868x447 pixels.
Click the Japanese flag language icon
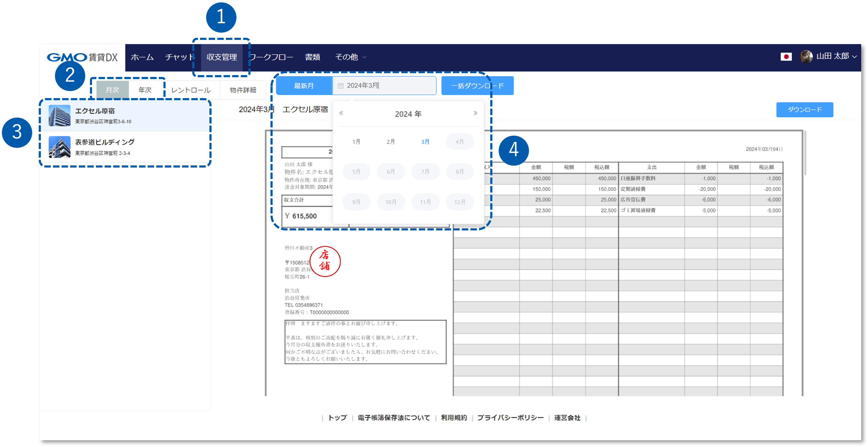tap(787, 57)
